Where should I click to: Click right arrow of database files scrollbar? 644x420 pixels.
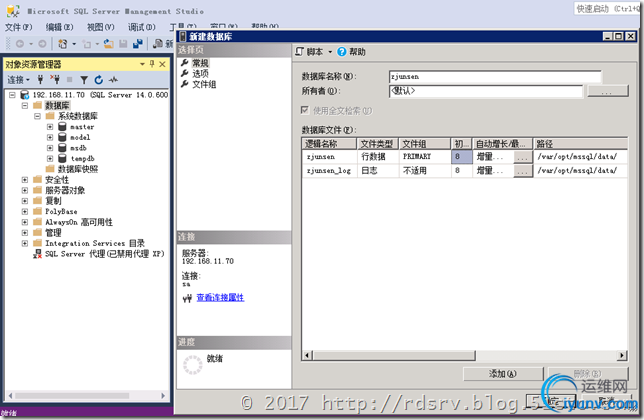[622, 356]
